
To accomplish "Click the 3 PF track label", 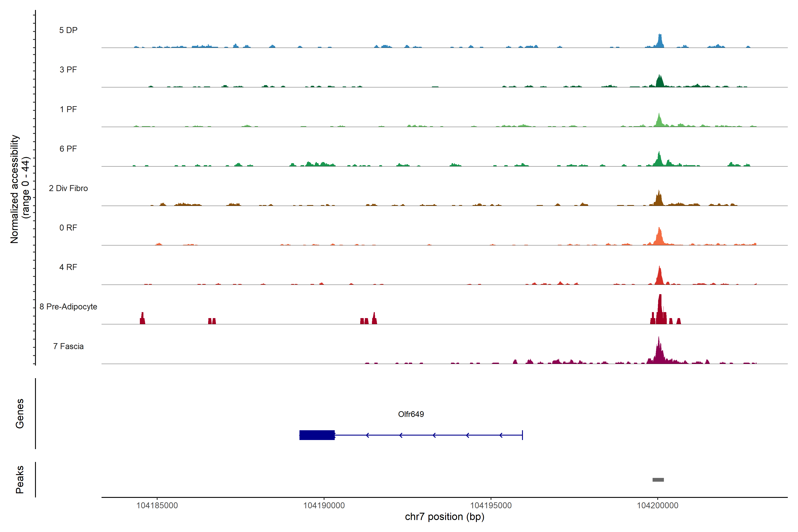I will pyautogui.click(x=68, y=70).
